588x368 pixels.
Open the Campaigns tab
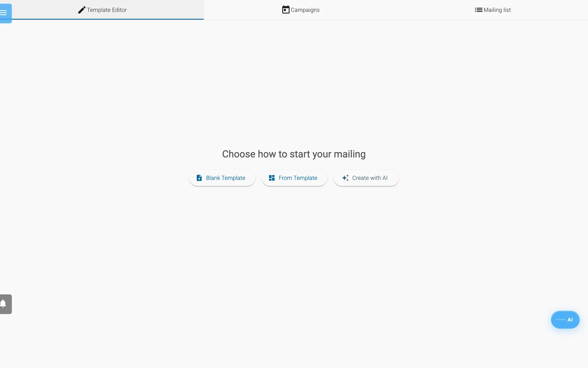click(x=301, y=10)
